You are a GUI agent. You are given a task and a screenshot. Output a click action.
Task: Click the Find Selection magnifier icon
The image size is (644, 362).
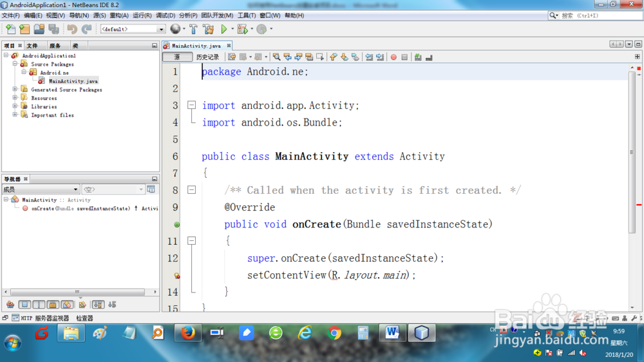point(277,57)
